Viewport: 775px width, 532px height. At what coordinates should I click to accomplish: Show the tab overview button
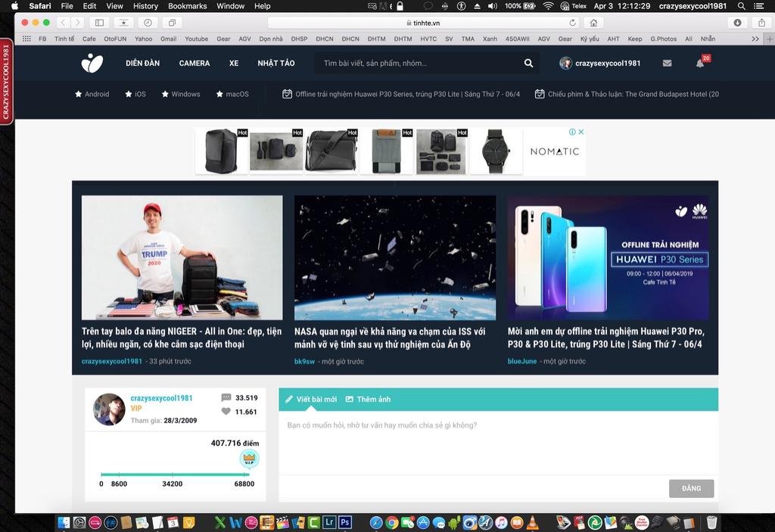(172, 23)
